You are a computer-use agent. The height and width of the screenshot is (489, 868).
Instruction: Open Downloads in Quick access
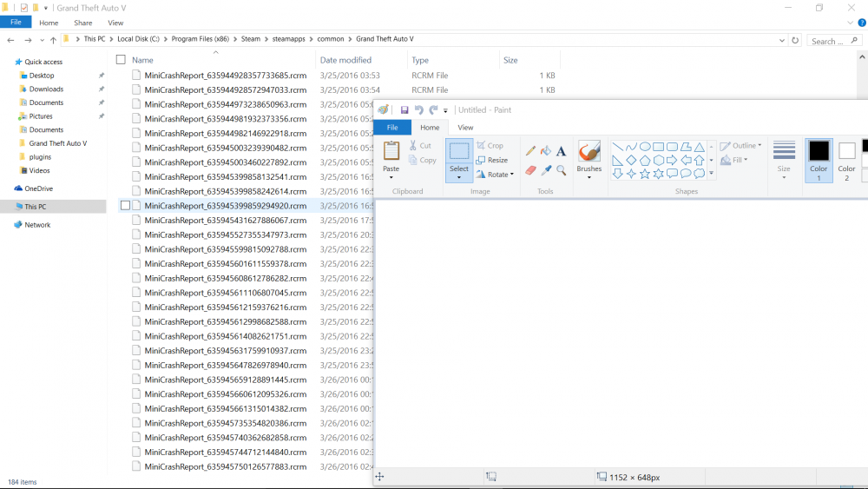coord(47,89)
